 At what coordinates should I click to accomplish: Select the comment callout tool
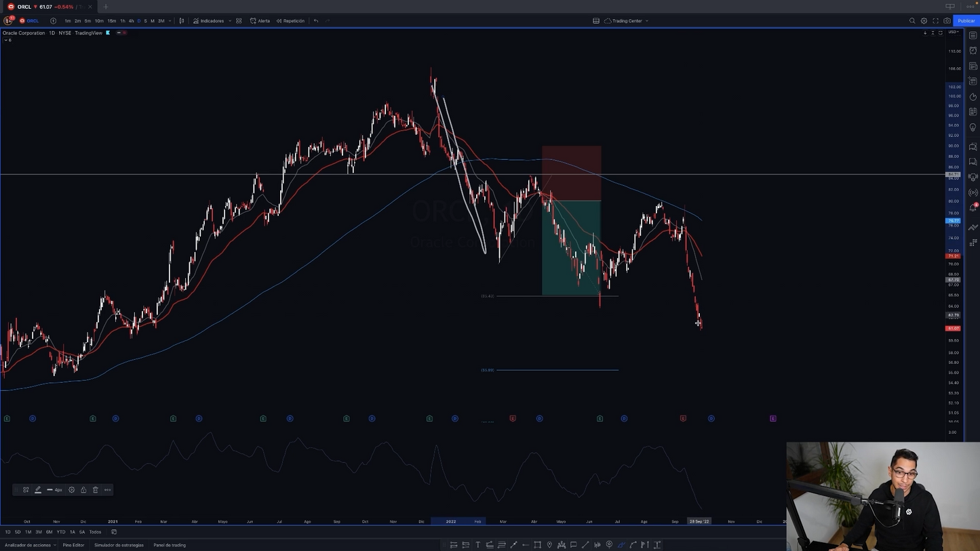click(x=573, y=545)
